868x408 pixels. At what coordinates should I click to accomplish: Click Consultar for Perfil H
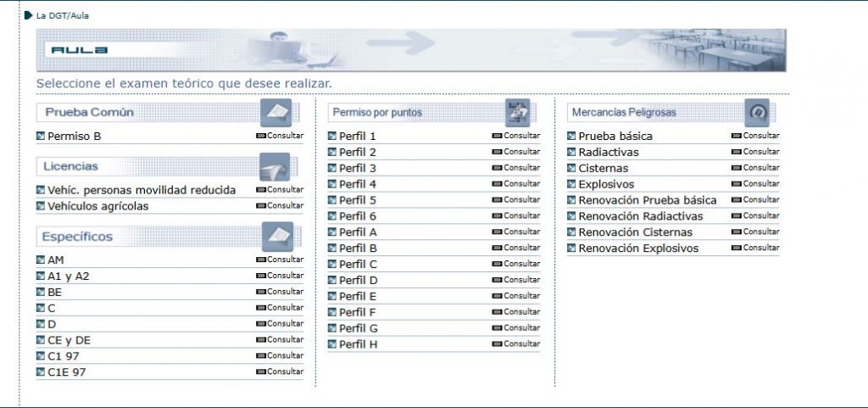tap(516, 344)
